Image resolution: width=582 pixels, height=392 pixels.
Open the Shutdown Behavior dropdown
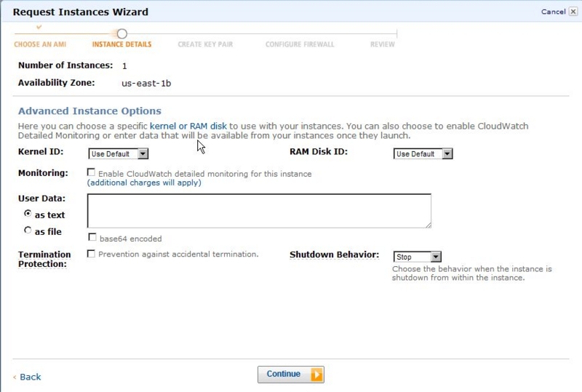coord(417,257)
